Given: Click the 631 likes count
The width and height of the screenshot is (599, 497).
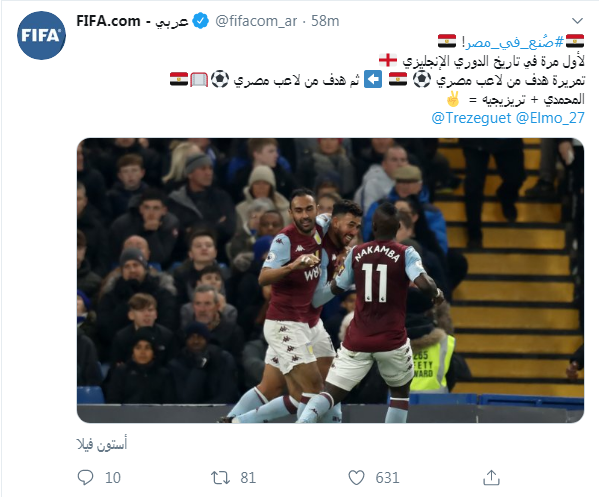Looking at the screenshot, I should pyautogui.click(x=387, y=478).
